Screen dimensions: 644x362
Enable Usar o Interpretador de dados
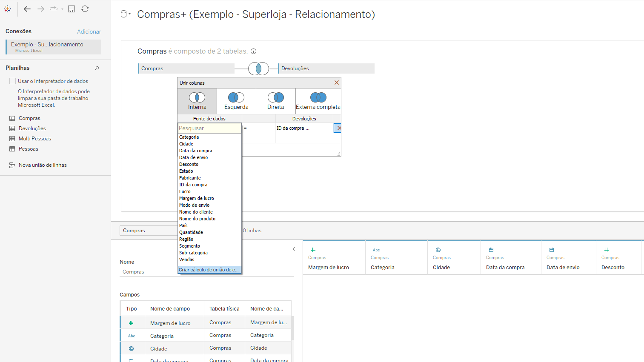coord(13,81)
